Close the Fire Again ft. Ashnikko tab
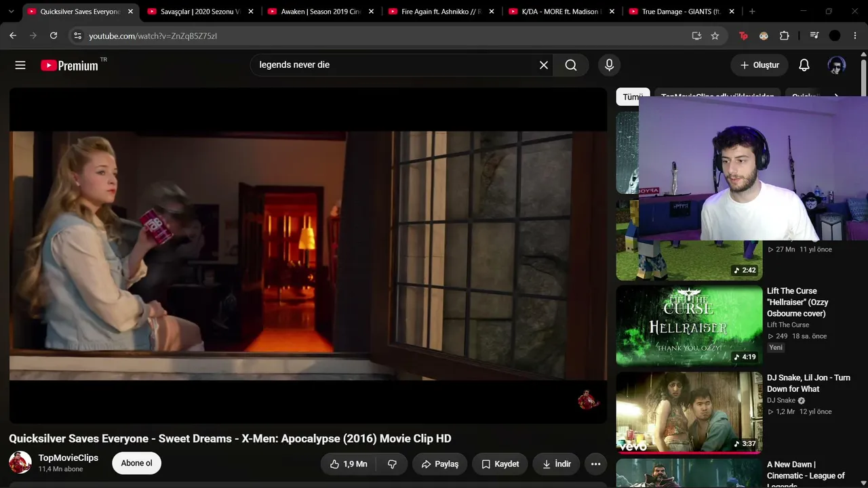This screenshot has height=488, width=868. [492, 12]
